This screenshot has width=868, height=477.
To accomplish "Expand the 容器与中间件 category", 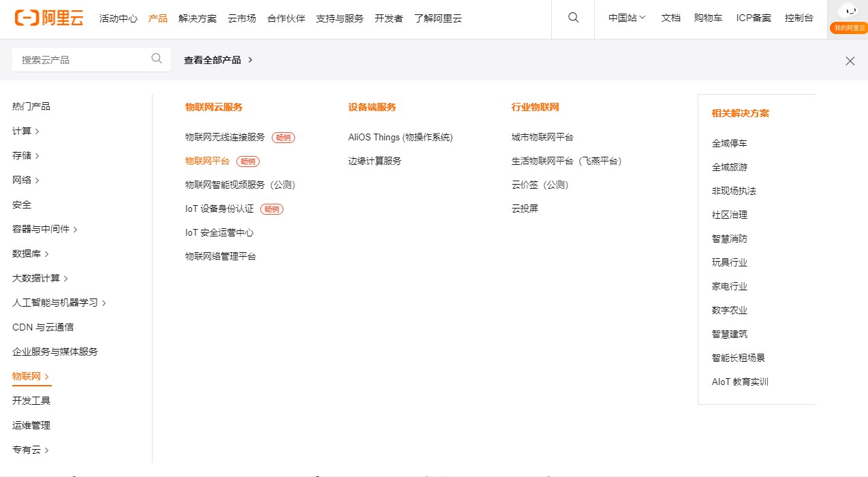I will click(x=45, y=229).
